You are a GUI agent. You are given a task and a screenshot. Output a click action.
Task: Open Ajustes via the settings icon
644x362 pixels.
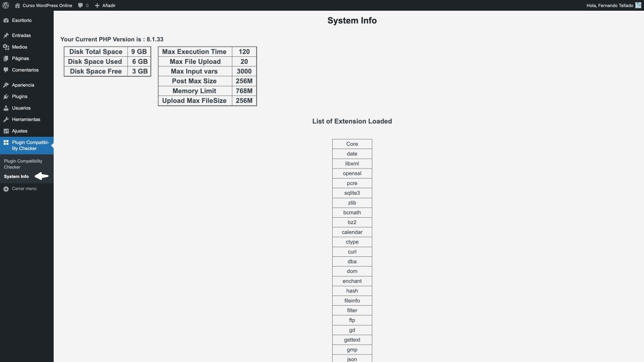point(6,130)
